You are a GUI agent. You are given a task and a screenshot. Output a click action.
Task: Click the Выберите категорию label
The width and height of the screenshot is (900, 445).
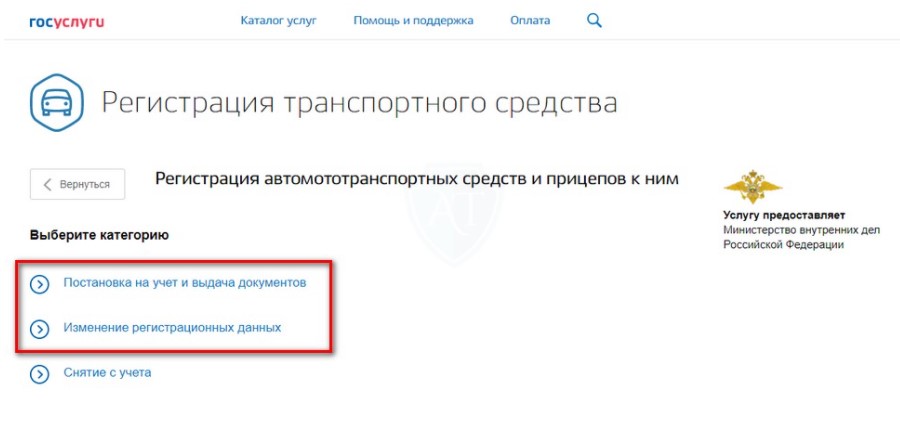coord(99,235)
